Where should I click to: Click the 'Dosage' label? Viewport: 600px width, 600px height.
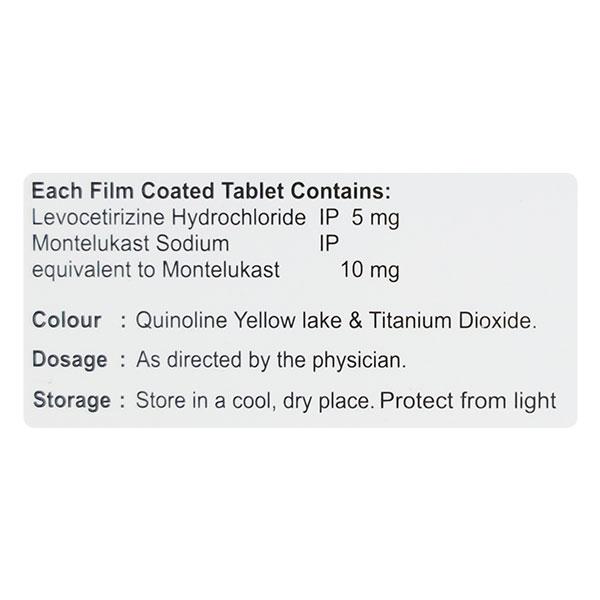[x=69, y=360]
